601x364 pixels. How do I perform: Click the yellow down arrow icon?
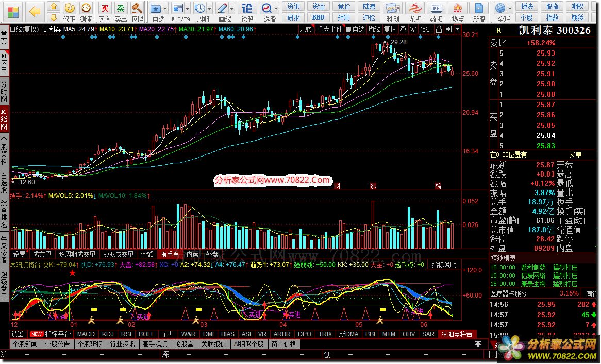click(x=54, y=17)
